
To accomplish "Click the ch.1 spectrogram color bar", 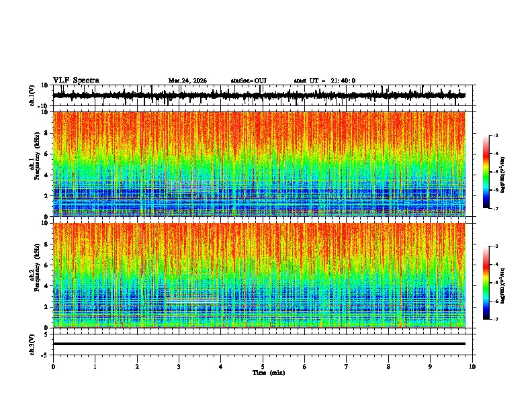I will pyautogui.click(x=486, y=171).
